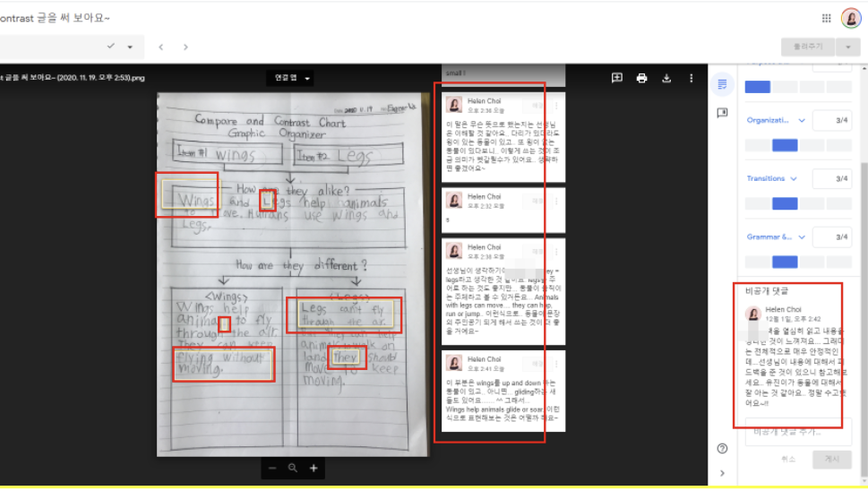Reset zoom with the magnifier icon
868x491 pixels.
tap(292, 469)
